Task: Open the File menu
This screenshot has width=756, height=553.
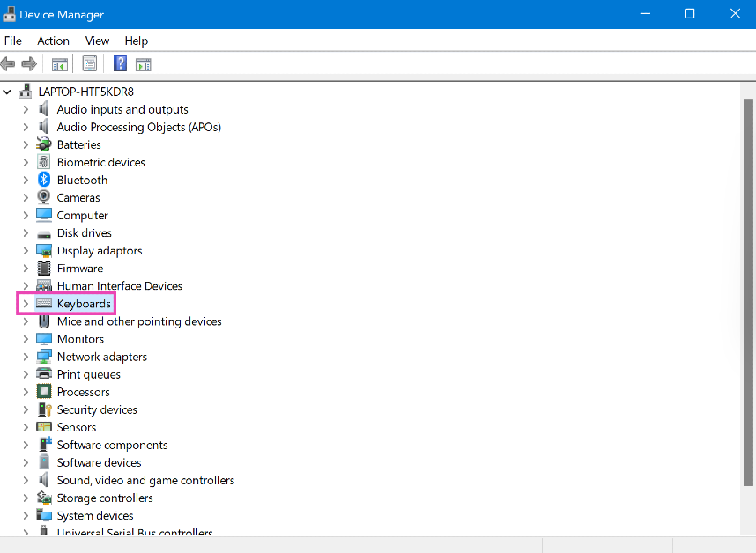Action: (x=13, y=41)
